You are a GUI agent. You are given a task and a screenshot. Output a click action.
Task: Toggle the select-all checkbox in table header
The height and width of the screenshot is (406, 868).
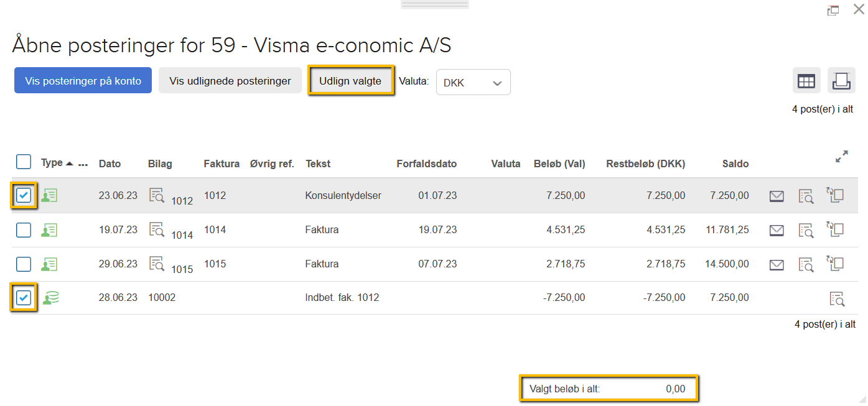pos(23,161)
